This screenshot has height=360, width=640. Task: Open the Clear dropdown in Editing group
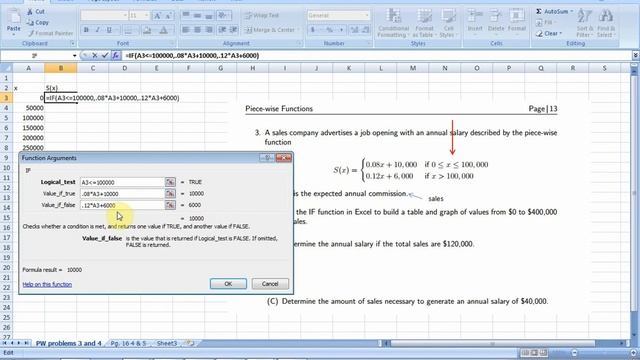[561, 33]
